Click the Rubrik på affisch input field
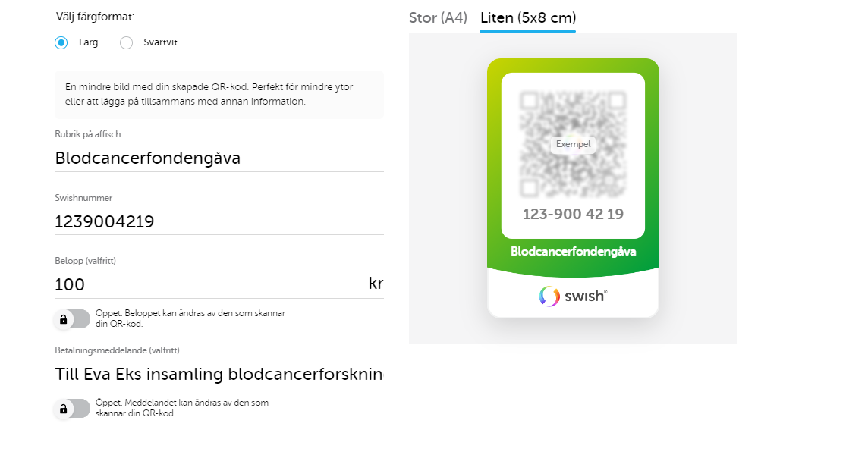This screenshot has height=455, width=868. (219, 158)
